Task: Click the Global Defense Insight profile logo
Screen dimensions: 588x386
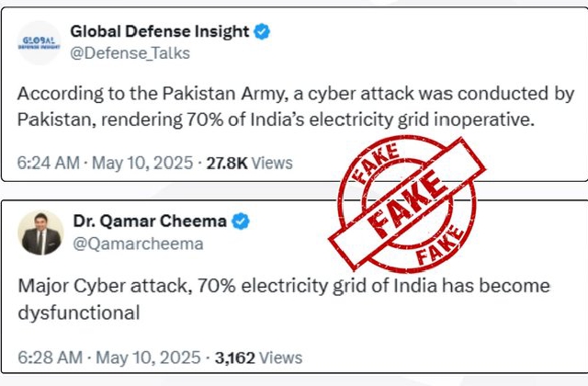Action: [x=39, y=43]
